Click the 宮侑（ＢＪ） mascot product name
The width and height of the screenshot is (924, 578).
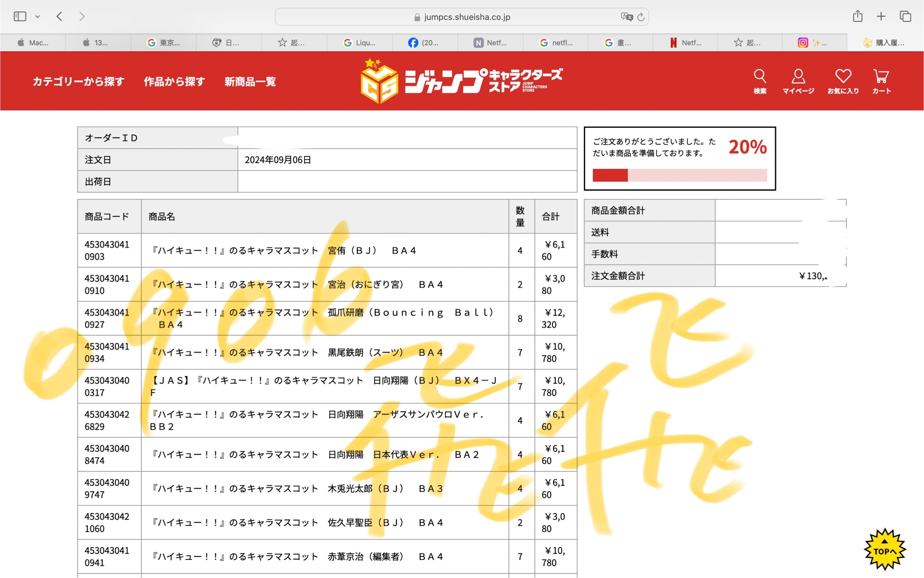pyautogui.click(x=283, y=250)
